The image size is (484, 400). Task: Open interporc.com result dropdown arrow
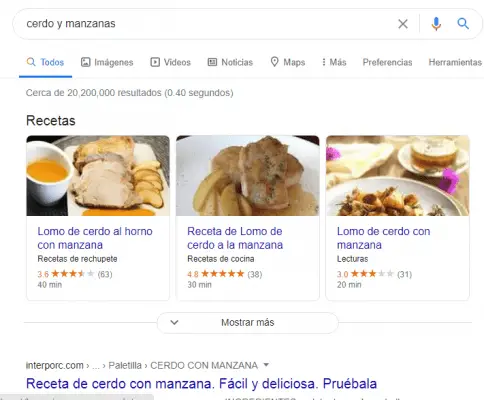point(266,365)
